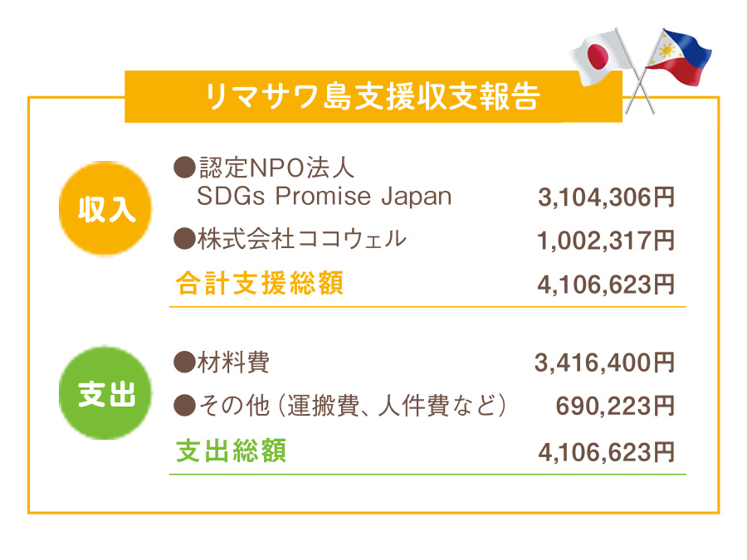Click the bullet before その他
The image size is (747, 560).
pyautogui.click(x=184, y=406)
